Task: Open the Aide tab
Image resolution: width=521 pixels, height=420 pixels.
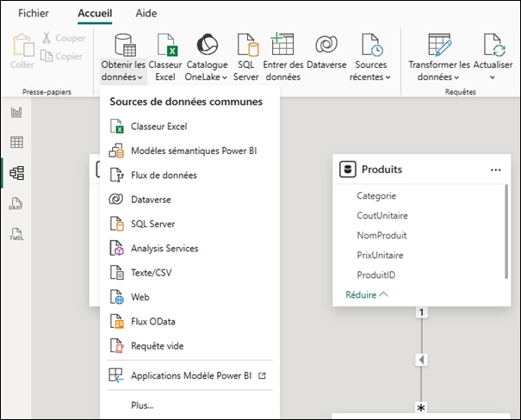Action: (x=146, y=13)
